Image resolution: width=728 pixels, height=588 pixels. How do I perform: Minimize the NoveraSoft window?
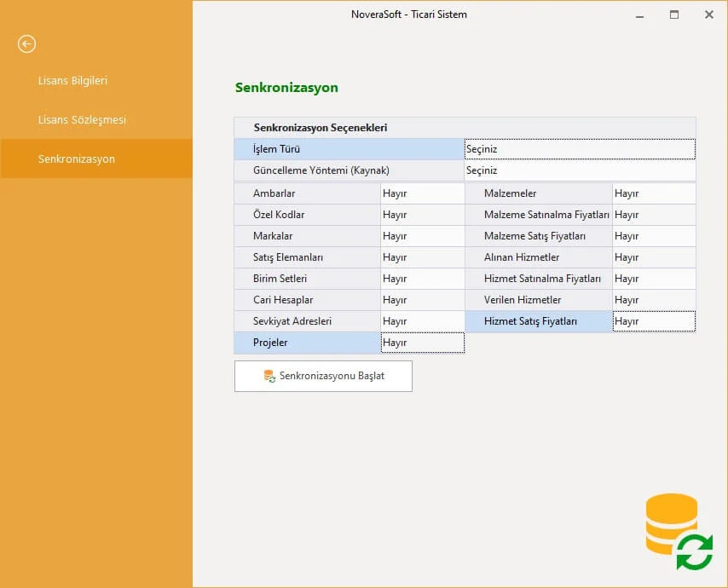[x=639, y=14]
